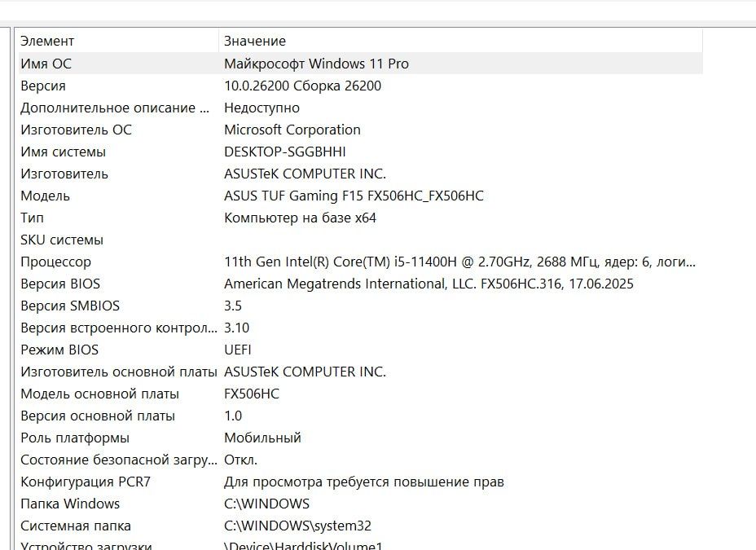This screenshot has width=756, height=550.
Task: Select Режим BIOS row label
Action: [x=59, y=350]
